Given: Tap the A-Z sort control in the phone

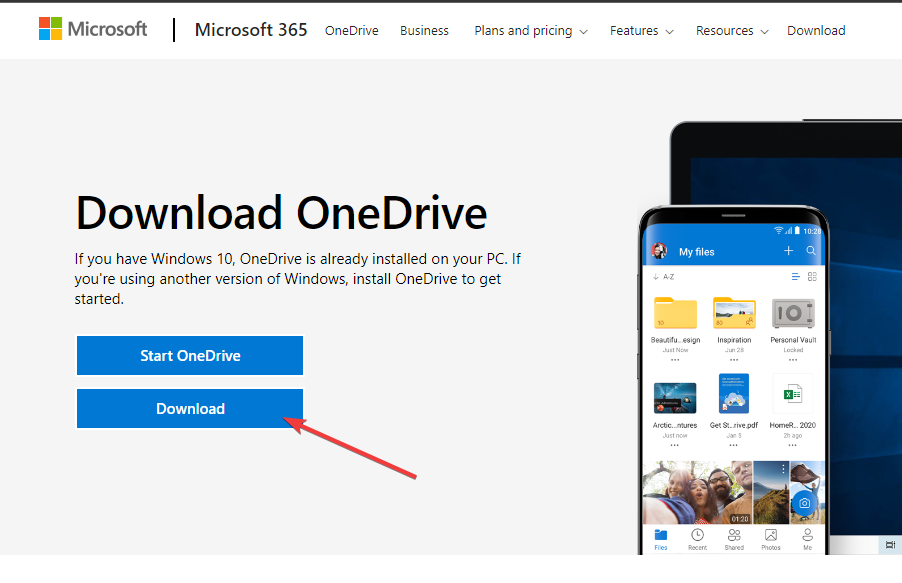Looking at the screenshot, I should tap(663, 277).
